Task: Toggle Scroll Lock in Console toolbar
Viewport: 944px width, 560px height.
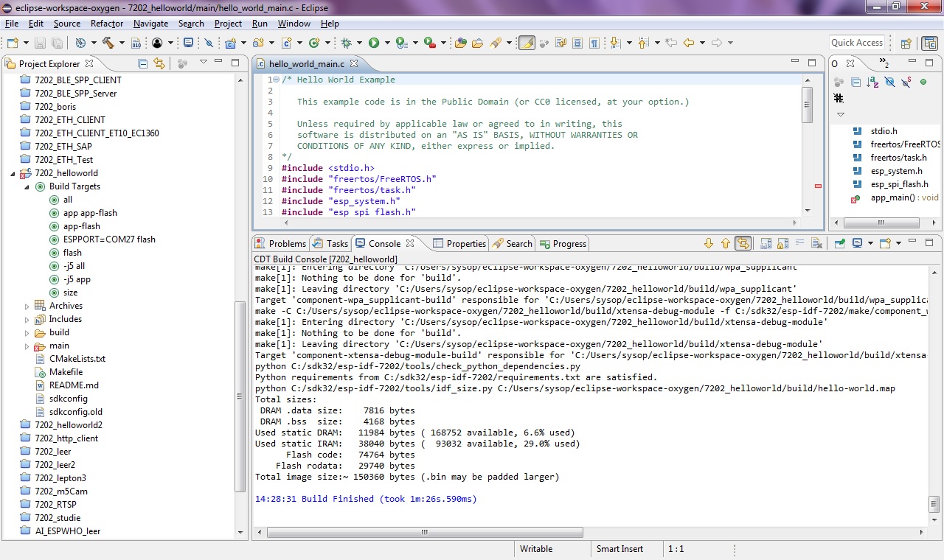Action: pyautogui.click(x=782, y=243)
